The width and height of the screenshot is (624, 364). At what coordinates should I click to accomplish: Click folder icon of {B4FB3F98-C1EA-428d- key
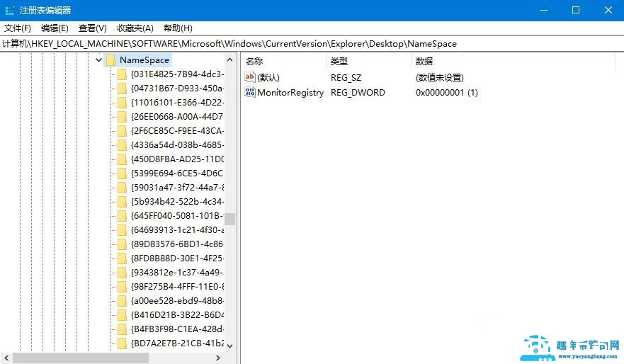pyautogui.click(x=122, y=329)
